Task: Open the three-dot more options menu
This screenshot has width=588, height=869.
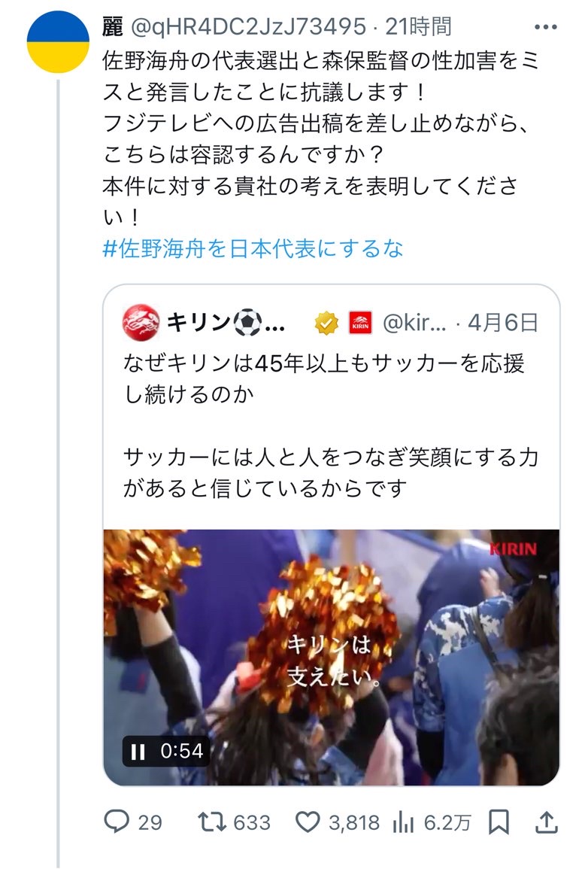Action: 545,27
